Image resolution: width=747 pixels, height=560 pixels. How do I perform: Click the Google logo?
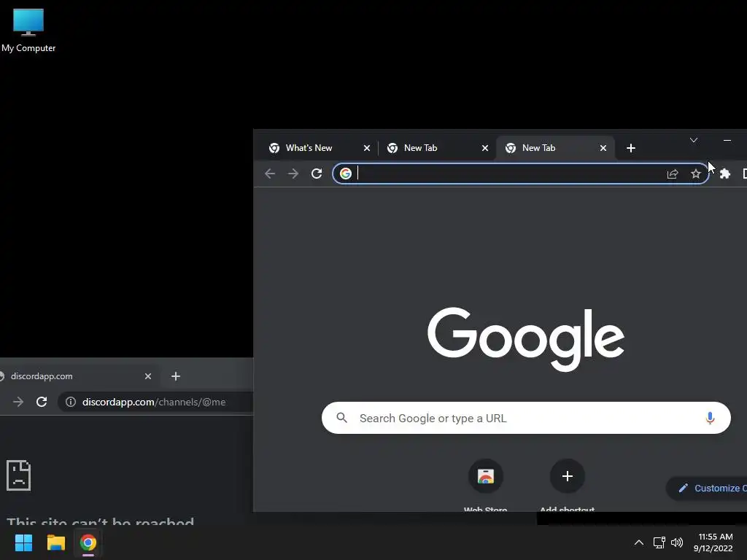coord(526,338)
